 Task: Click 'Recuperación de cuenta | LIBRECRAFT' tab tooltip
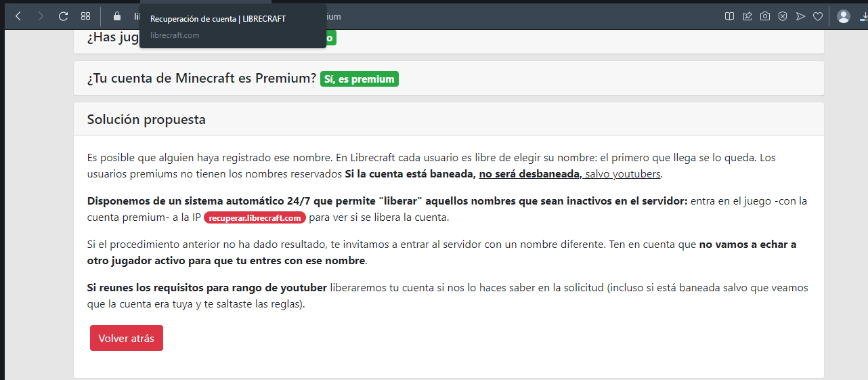click(x=218, y=19)
